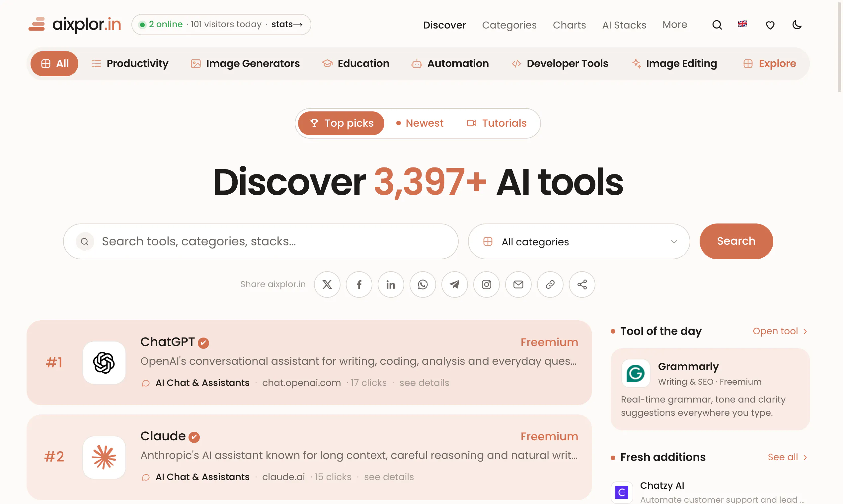Go to AI Stacks page

[624, 25]
